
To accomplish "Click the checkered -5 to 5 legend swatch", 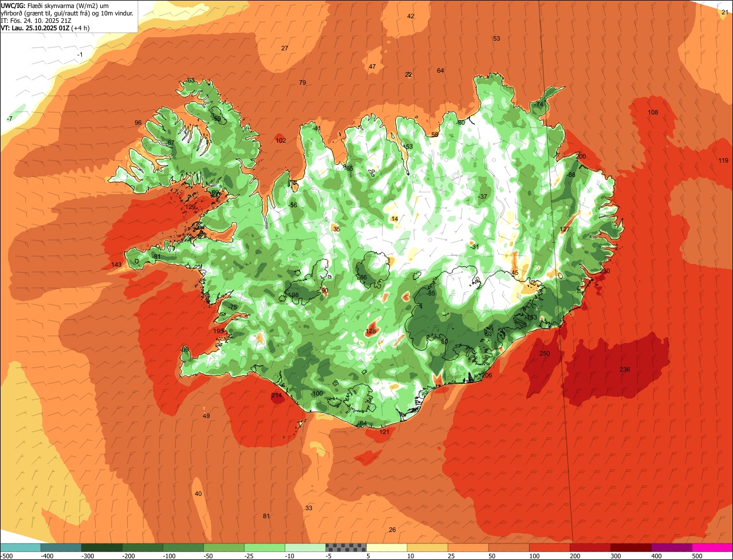I will click(345, 547).
